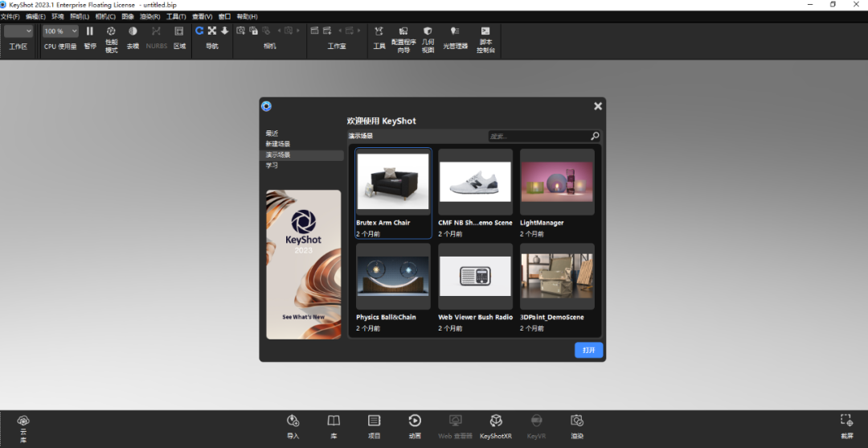Open KeyShotXR from the bottom toolbar
Viewport: 868px width, 448px height.
tap(496, 421)
